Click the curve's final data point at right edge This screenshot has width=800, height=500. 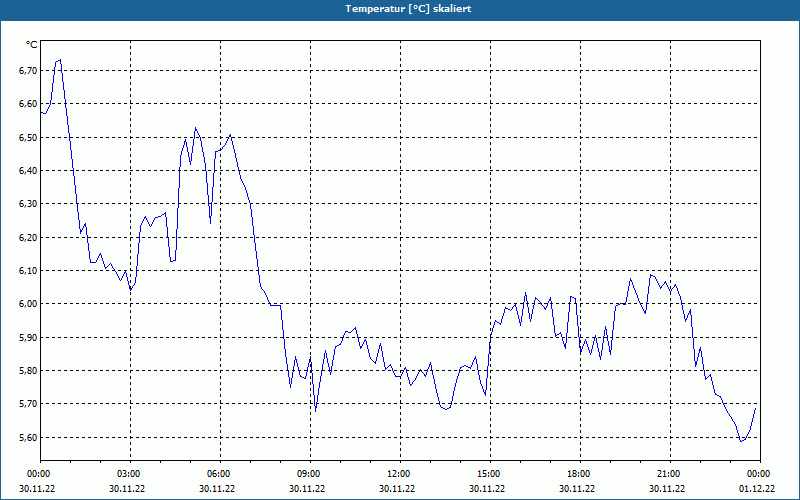756,407
